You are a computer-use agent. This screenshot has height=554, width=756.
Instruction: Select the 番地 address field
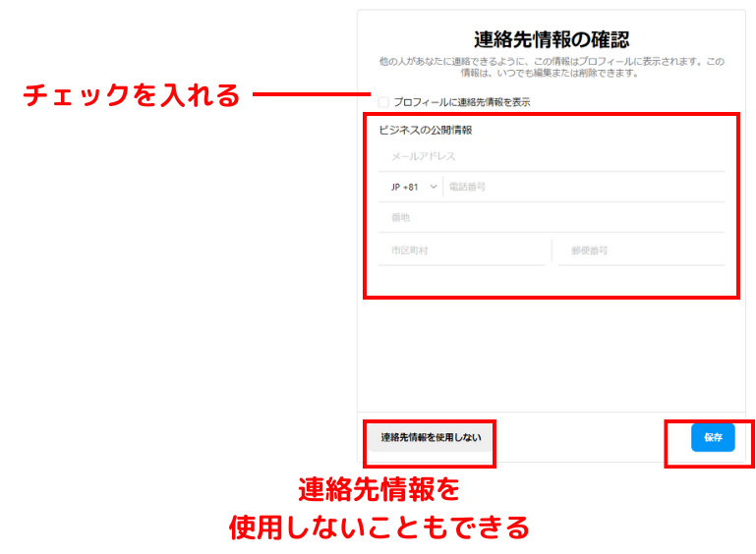coord(551,217)
